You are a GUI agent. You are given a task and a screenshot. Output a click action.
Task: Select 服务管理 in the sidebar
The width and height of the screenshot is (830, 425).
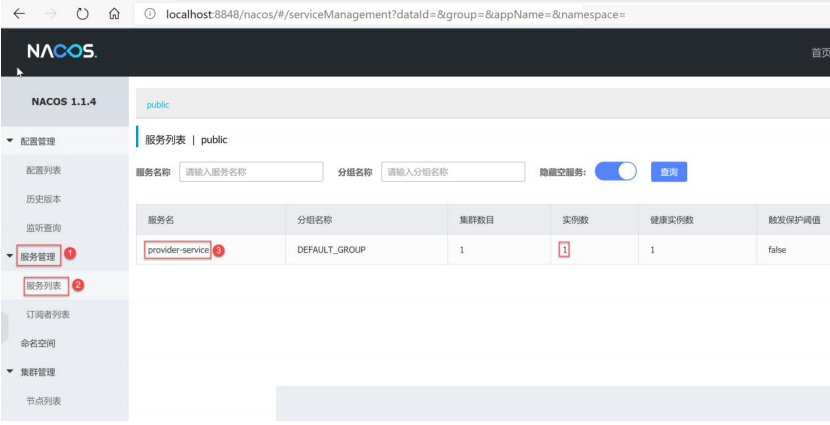38,257
